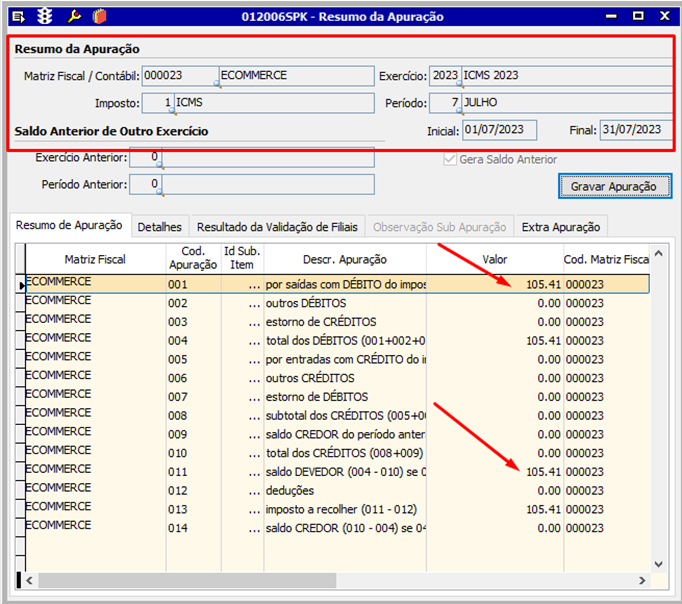Open the Imposto lookup field
The image size is (682, 604).
pyautogui.click(x=157, y=103)
